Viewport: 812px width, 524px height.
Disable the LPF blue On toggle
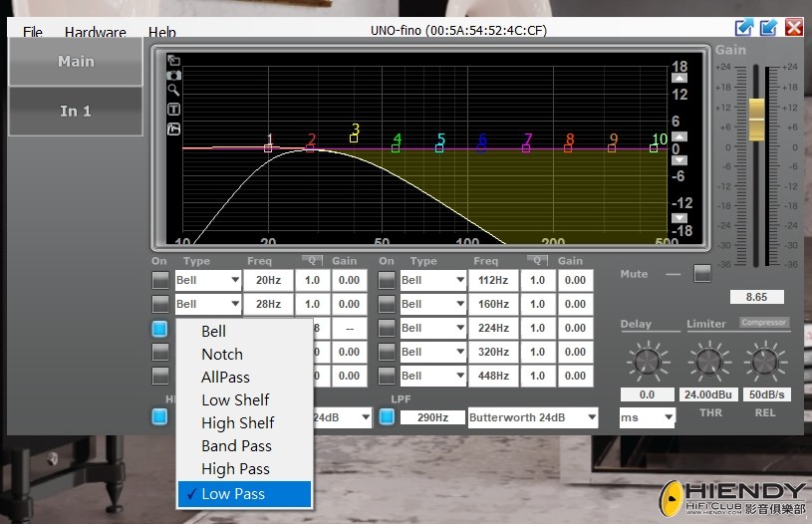(x=387, y=416)
